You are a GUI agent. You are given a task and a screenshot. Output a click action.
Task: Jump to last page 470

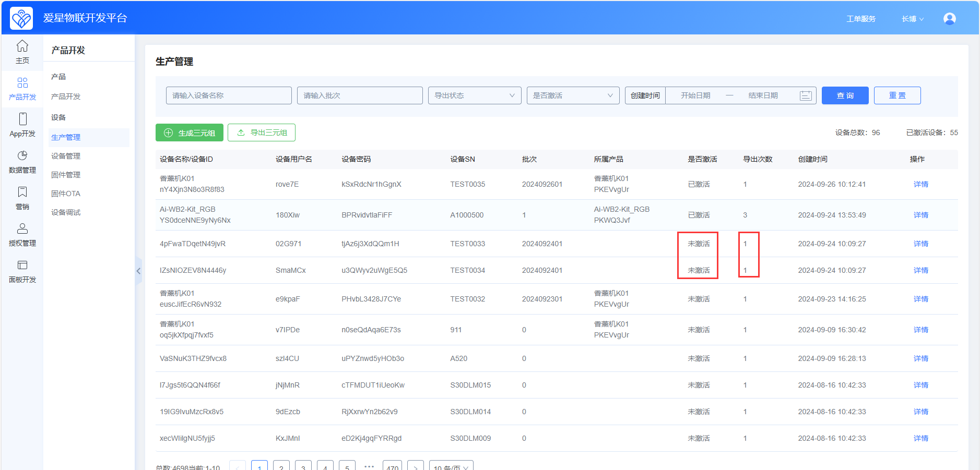pos(392,466)
